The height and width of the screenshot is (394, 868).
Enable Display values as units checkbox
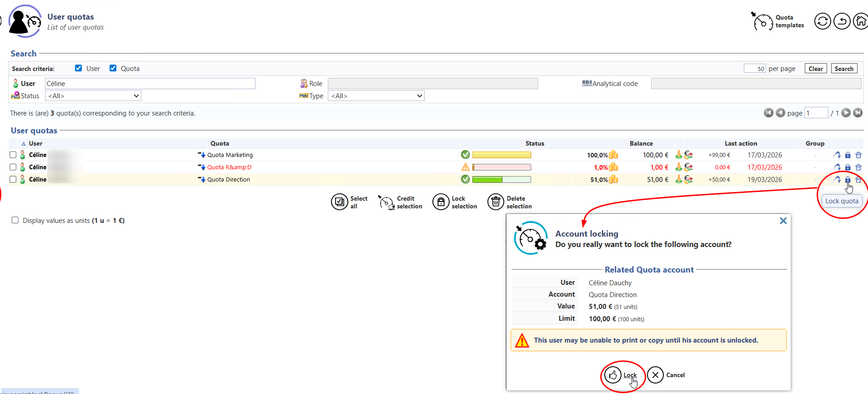pyautogui.click(x=15, y=220)
